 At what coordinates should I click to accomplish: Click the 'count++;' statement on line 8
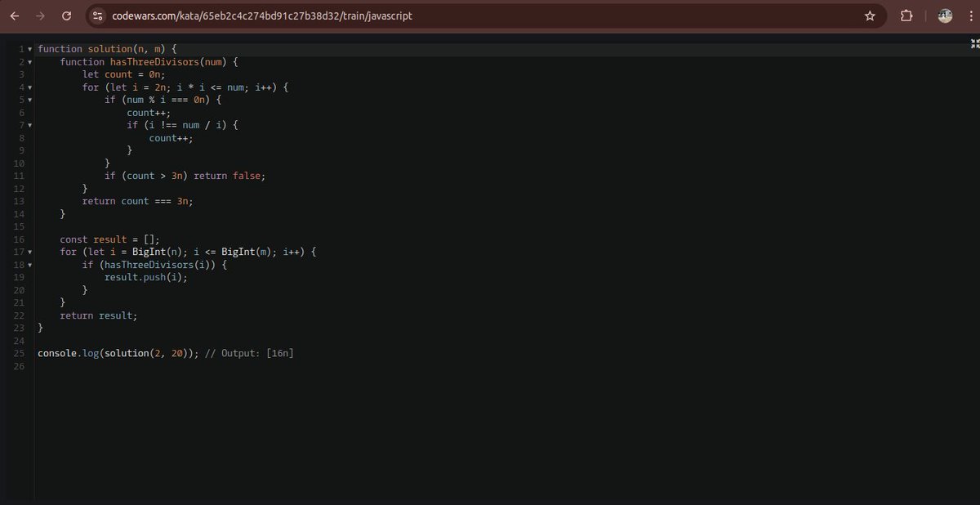171,137
